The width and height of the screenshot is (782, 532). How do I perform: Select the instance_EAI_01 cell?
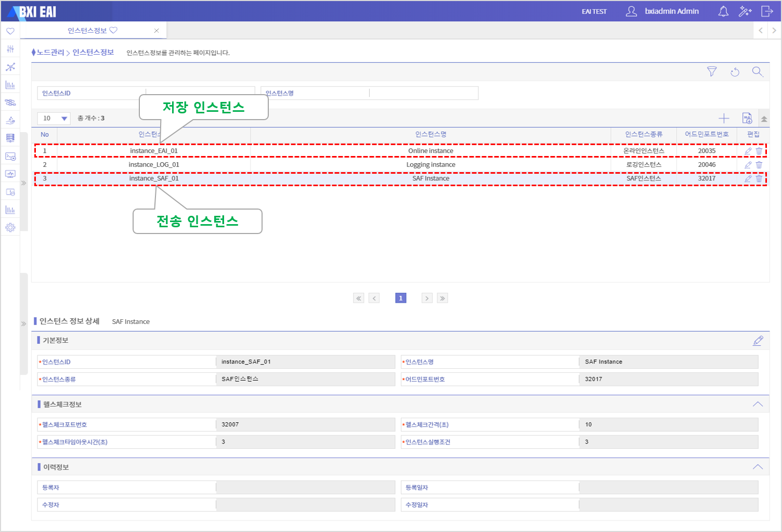pos(154,151)
